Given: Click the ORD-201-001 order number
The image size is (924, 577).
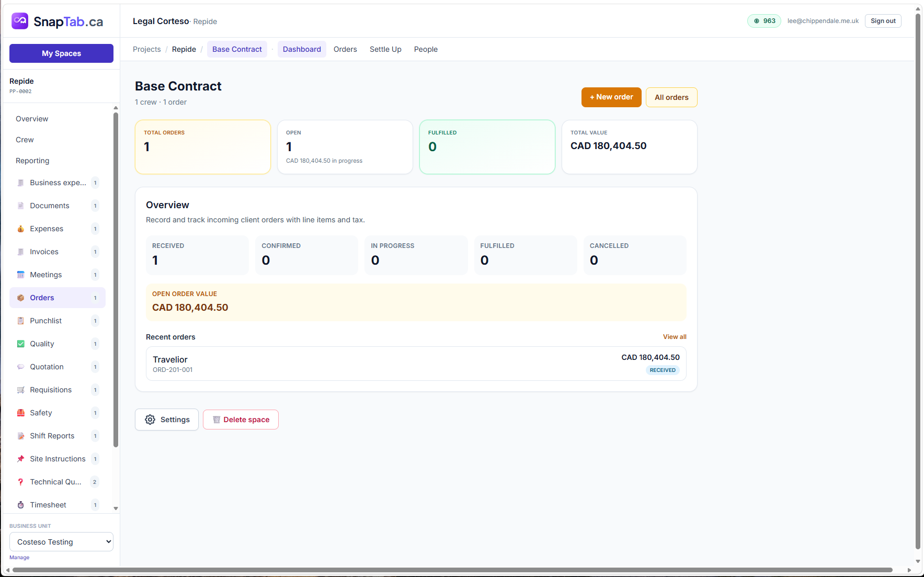Looking at the screenshot, I should click(173, 370).
